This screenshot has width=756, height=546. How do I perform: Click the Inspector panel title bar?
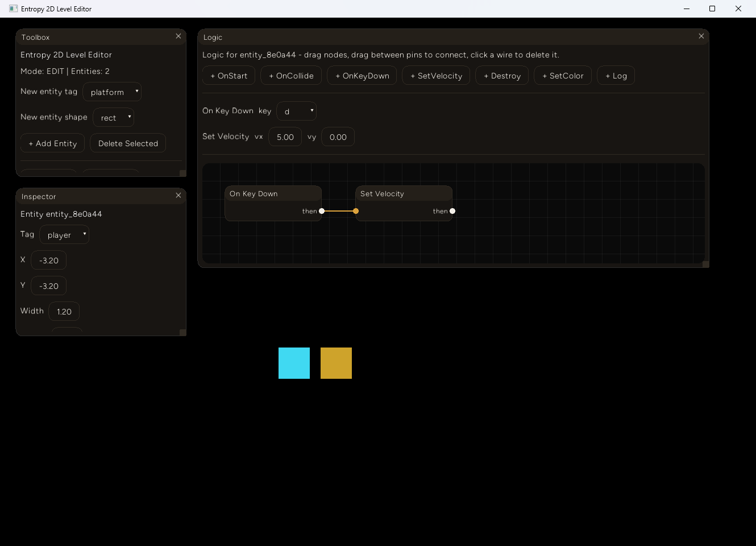pyautogui.click(x=101, y=196)
